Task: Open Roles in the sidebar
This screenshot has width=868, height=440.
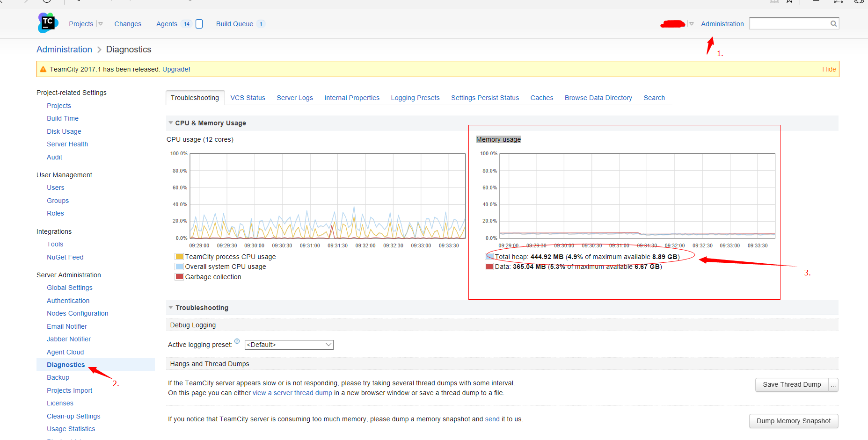Action: 55,213
